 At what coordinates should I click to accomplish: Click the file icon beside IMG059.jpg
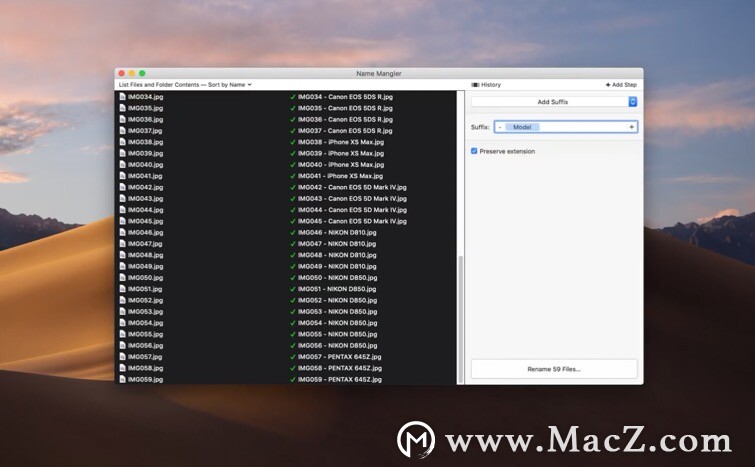pos(122,379)
